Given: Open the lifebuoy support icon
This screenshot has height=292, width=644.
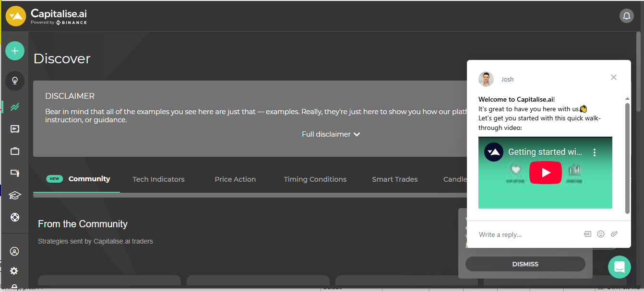Looking at the screenshot, I should [15, 217].
